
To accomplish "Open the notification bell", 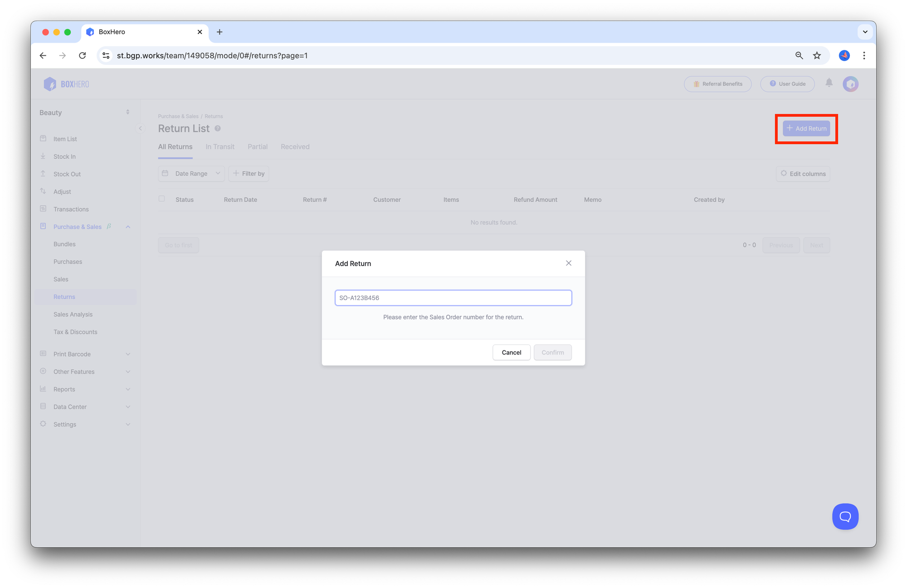I will click(x=829, y=83).
